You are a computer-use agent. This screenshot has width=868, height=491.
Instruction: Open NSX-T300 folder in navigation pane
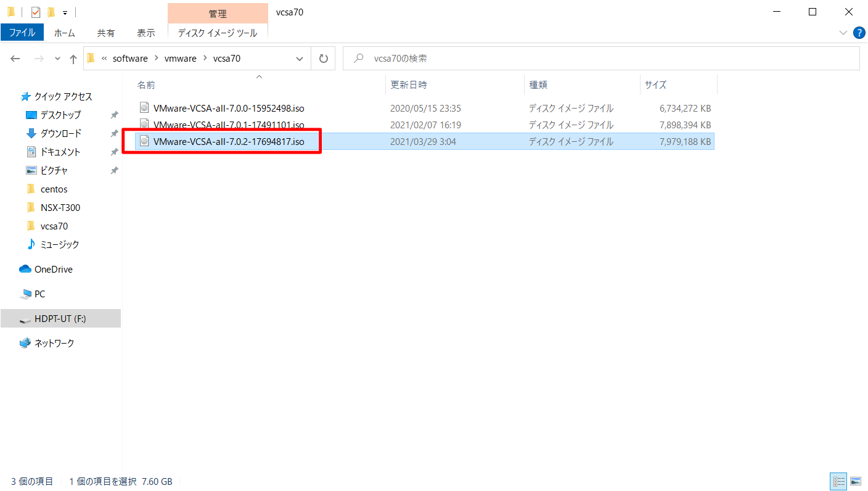coord(60,207)
